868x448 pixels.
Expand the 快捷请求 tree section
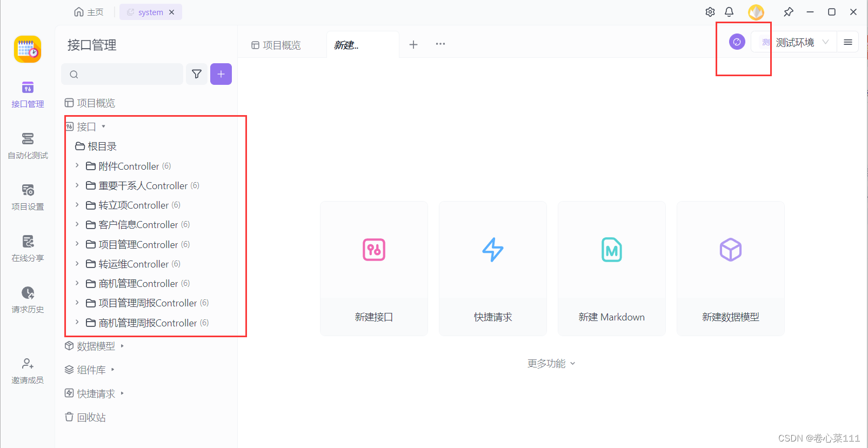click(122, 393)
